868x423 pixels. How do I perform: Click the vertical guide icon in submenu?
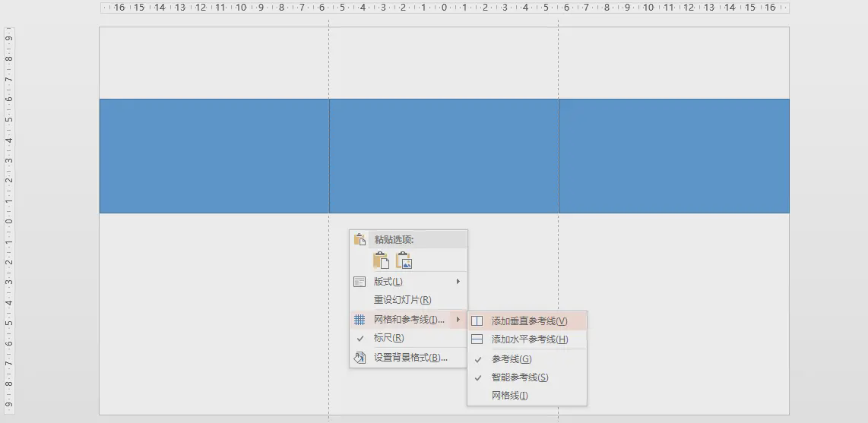477,321
